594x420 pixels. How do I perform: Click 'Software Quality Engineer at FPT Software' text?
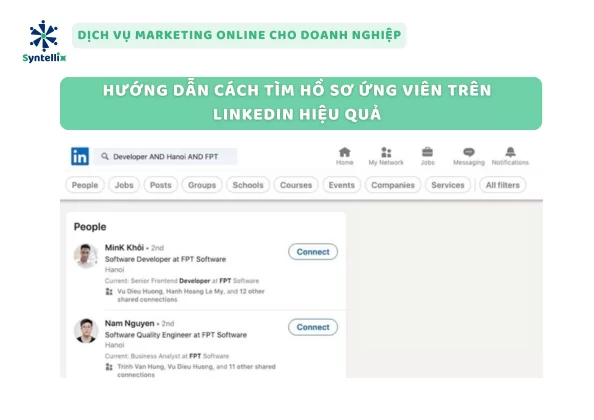[176, 335]
